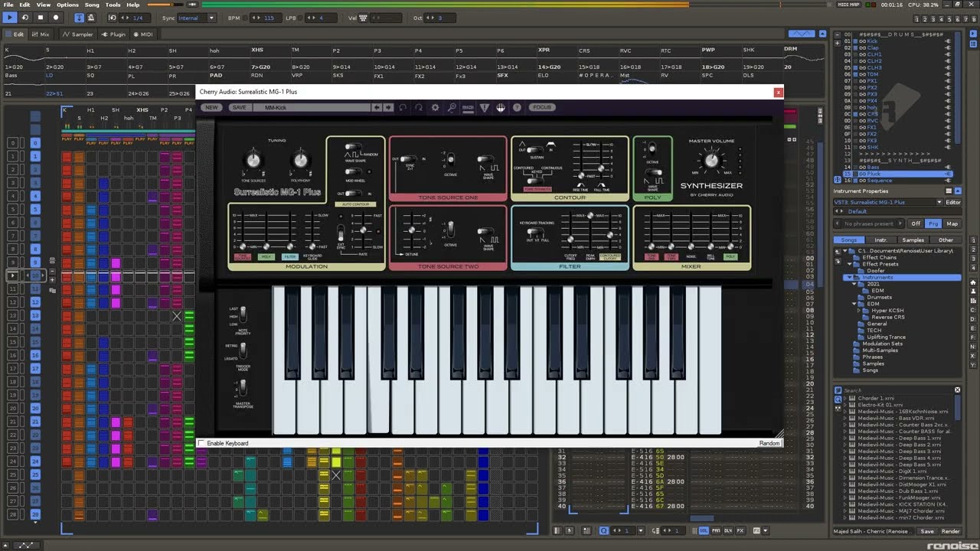Click the Polyphony tuning knob
This screenshot has height=551, width=980.
coord(300,160)
